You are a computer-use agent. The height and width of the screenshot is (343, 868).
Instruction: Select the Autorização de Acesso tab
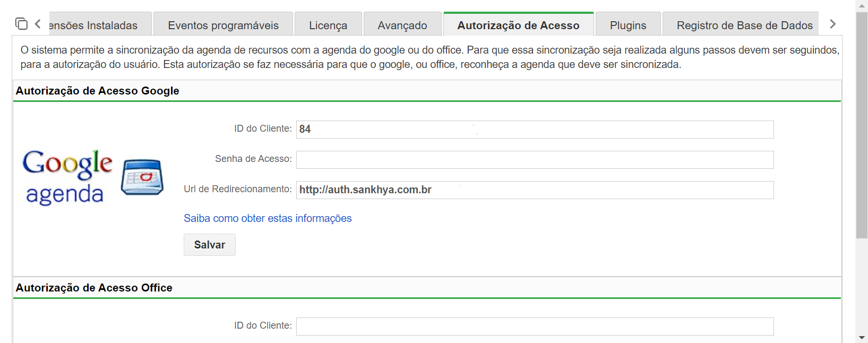(x=519, y=24)
